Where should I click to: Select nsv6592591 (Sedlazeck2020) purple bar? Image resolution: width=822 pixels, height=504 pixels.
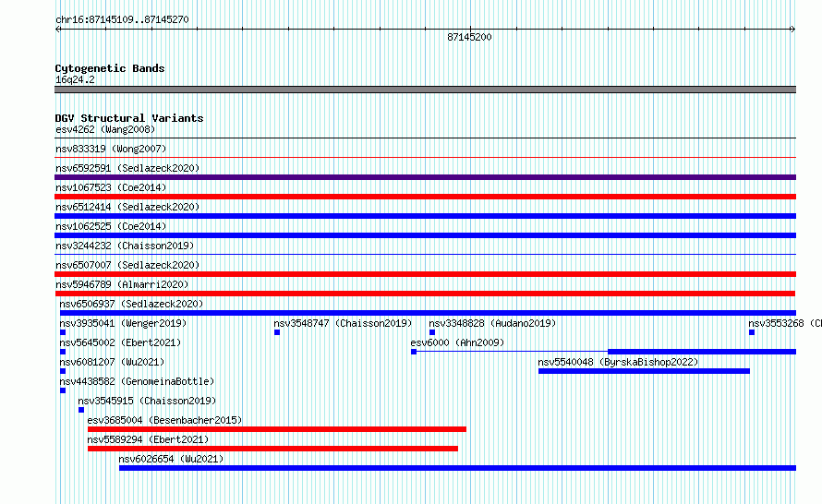[x=425, y=177]
